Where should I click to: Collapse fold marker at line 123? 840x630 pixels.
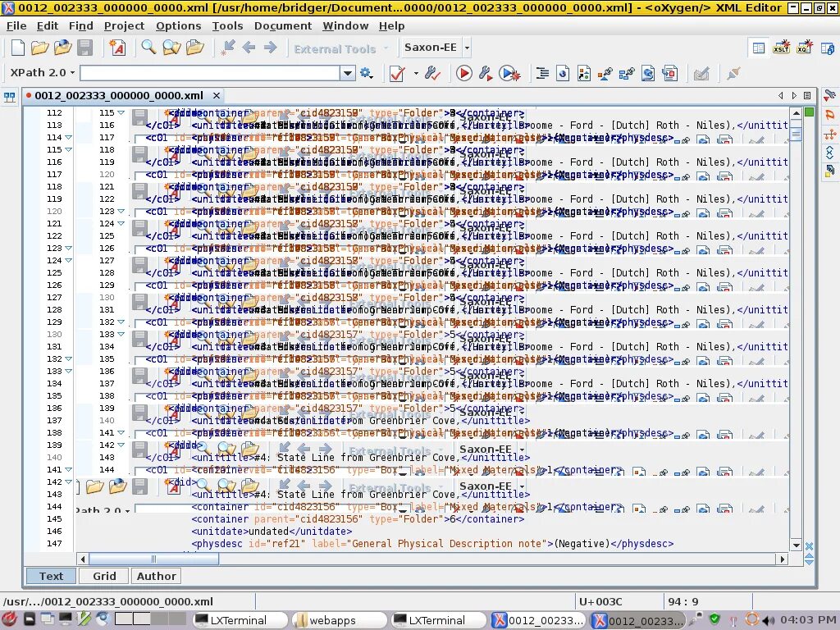(68, 248)
